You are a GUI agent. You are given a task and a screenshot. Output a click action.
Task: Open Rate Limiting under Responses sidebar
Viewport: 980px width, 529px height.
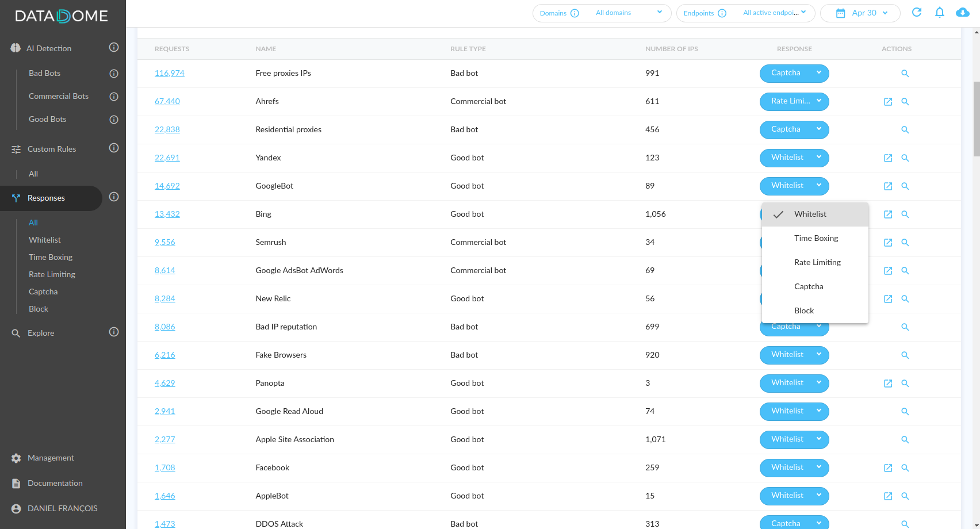52,274
